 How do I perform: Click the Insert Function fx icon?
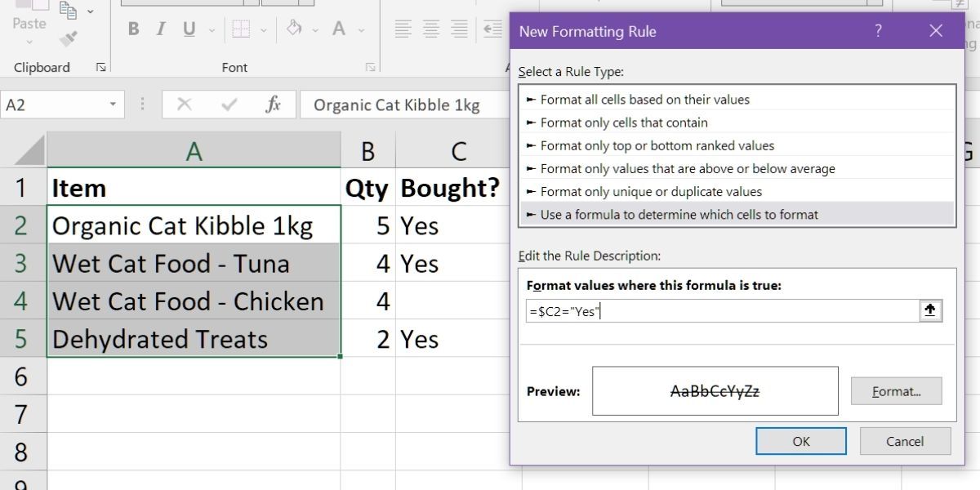[x=274, y=105]
